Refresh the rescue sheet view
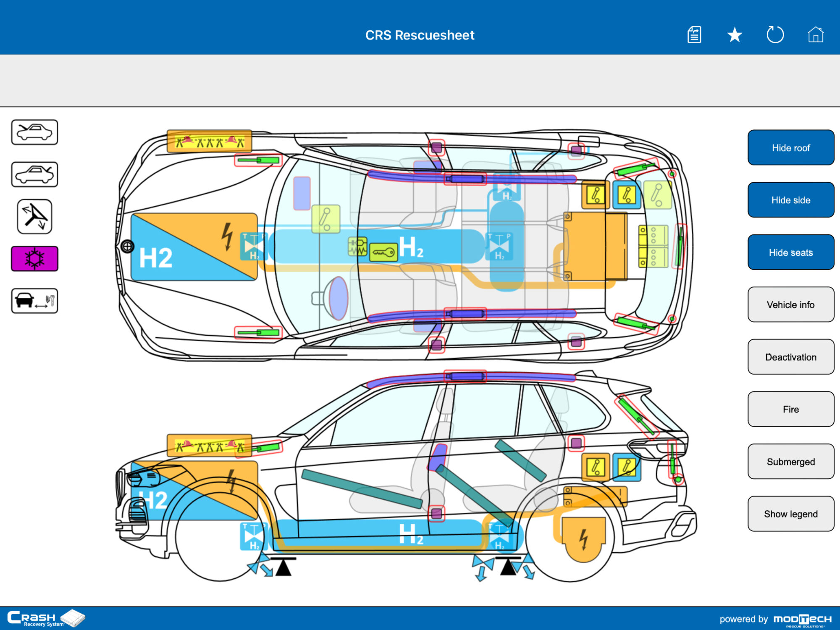This screenshot has width=840, height=630. pyautogui.click(x=775, y=35)
